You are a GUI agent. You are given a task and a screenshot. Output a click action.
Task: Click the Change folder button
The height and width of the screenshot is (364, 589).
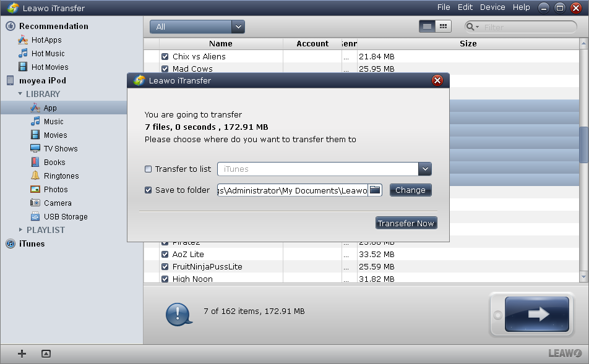[410, 190]
